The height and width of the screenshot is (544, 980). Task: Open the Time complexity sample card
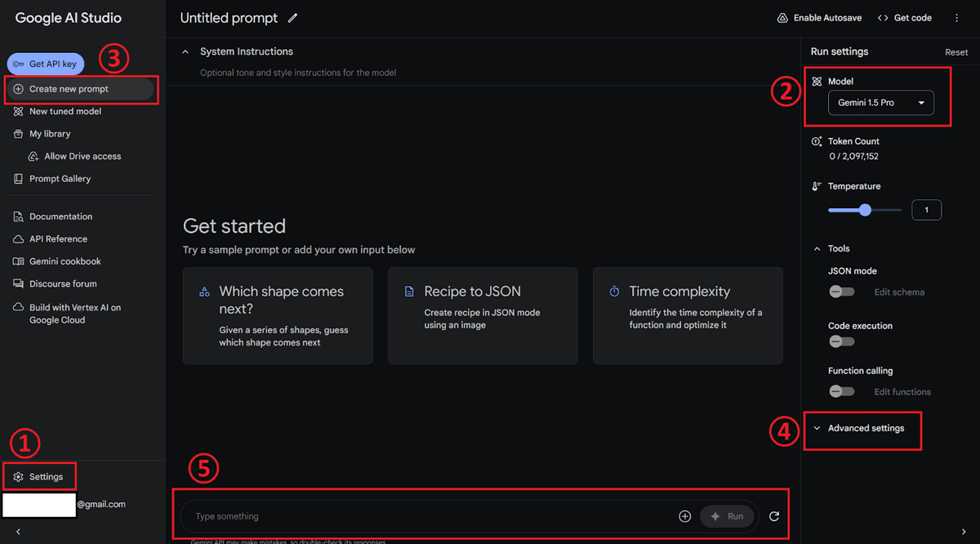click(x=688, y=315)
